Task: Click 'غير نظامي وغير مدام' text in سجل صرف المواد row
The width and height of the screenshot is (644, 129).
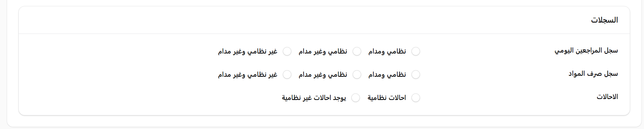Action: [x=248, y=74]
